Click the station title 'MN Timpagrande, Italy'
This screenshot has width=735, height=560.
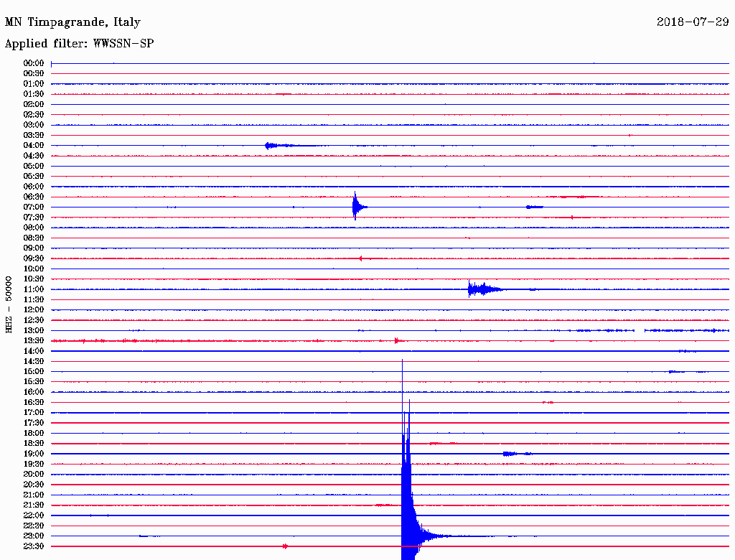pos(72,22)
